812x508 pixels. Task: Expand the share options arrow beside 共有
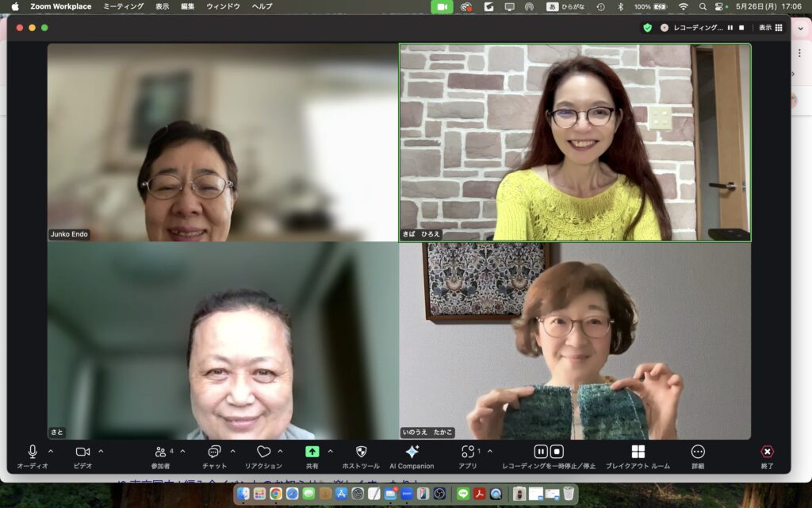(331, 452)
